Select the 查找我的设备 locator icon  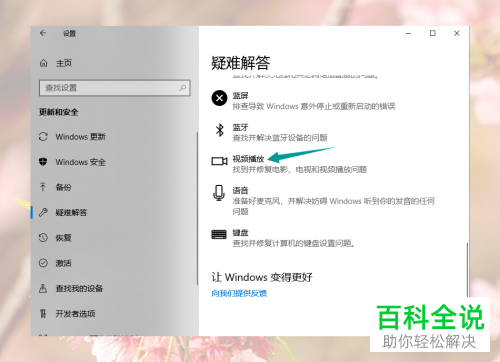click(x=43, y=288)
